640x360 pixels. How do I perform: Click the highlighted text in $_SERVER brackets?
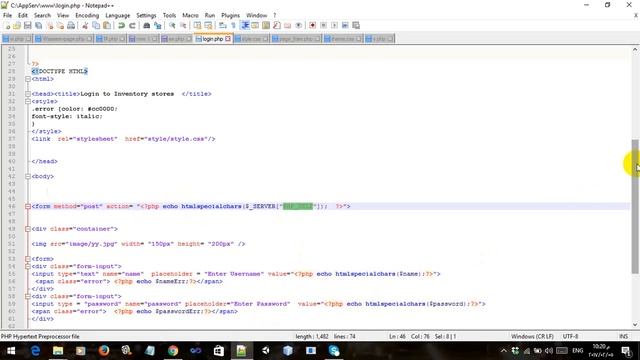[x=298, y=207]
